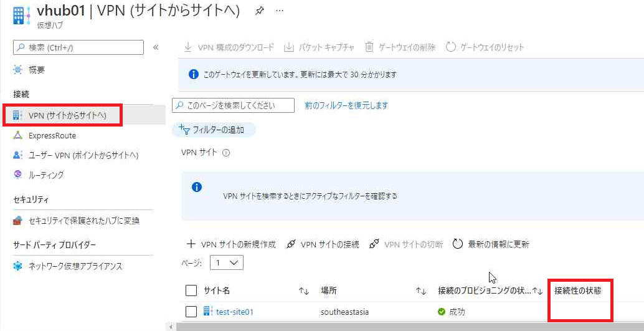
Task: Click the firewall icon for セキュリティで保護されたハブに変換
Action: 17,221
